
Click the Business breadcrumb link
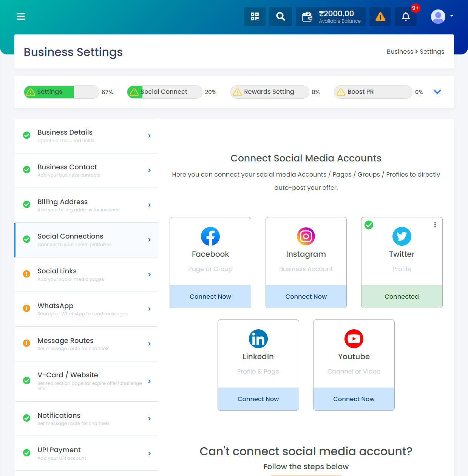[400, 51]
